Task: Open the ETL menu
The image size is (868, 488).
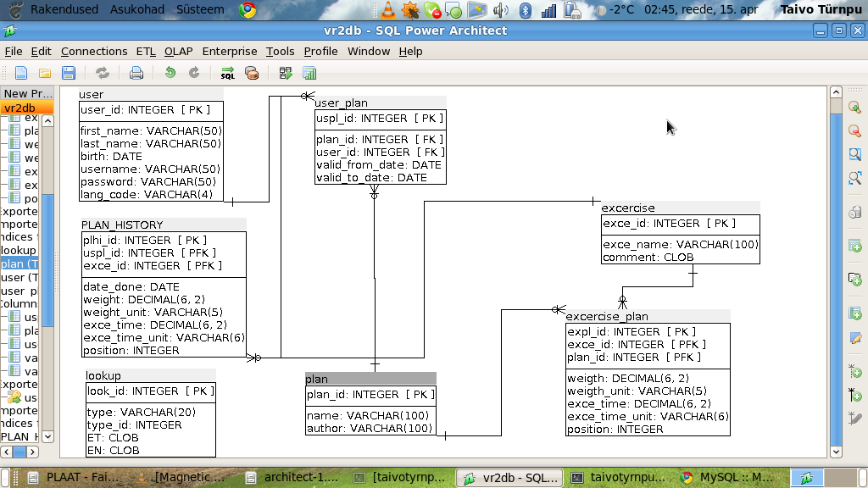Action: pyautogui.click(x=146, y=52)
